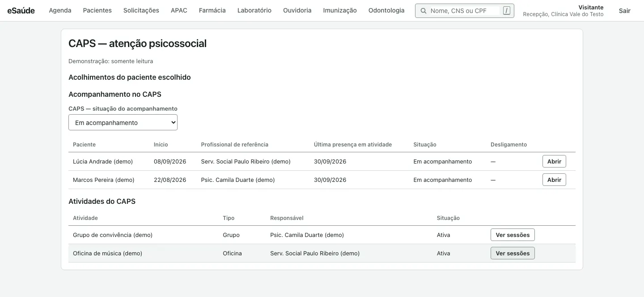Open the Laboratório menu
The image size is (644, 297).
[x=254, y=10]
